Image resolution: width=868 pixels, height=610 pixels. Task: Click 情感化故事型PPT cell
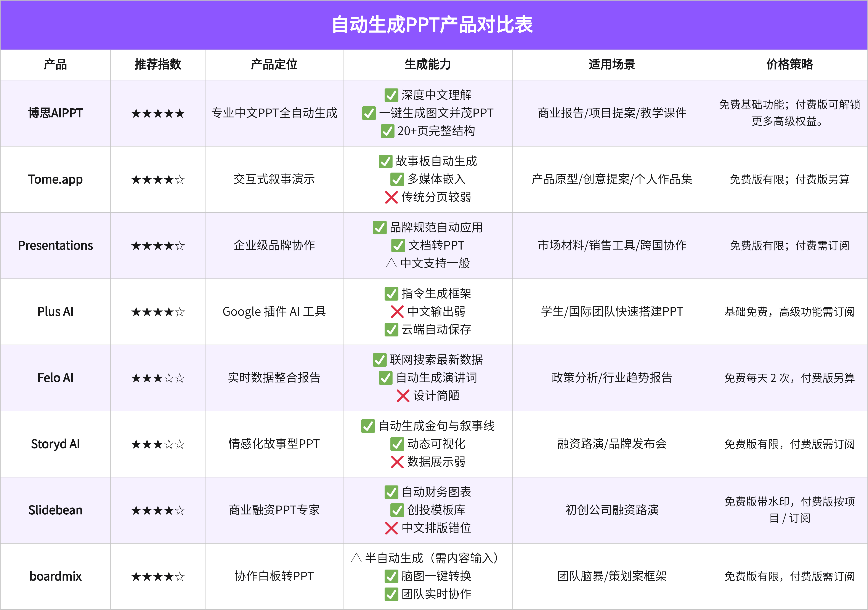274,444
